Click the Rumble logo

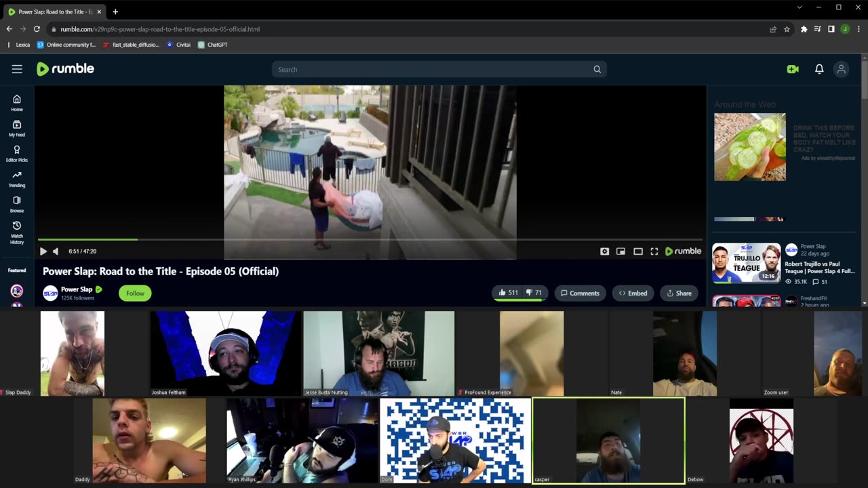(x=65, y=69)
